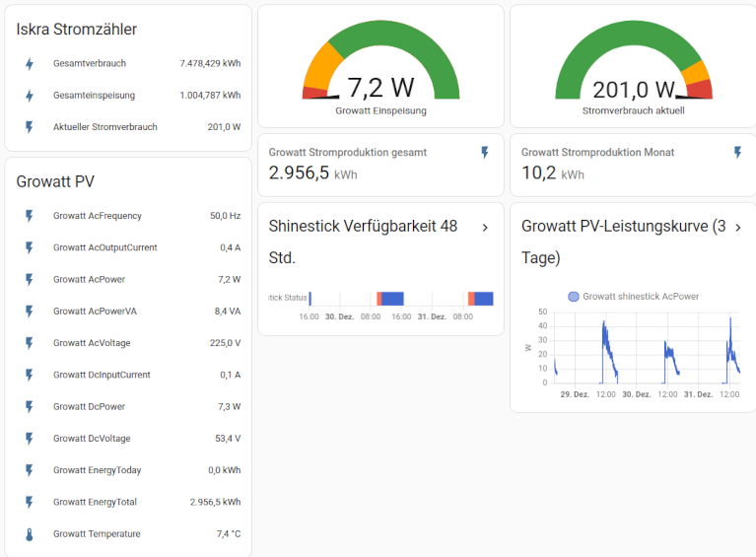The image size is (756, 557).
Task: Click the icon for Aktueller Stromverbrauch
Action: [30, 127]
